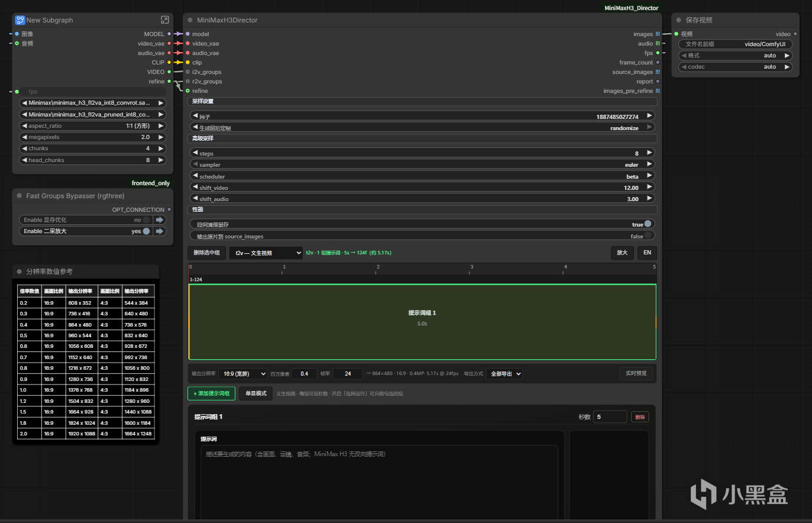Click the + 添加提示词组 button

[212, 393]
